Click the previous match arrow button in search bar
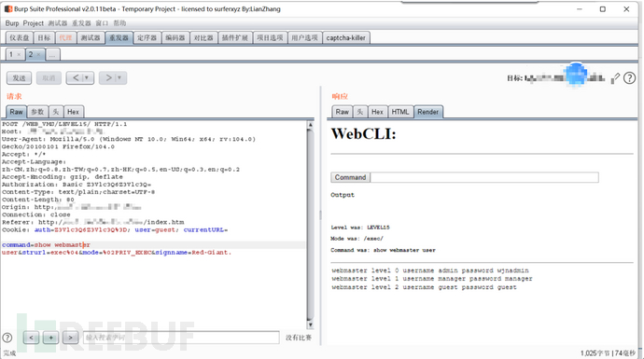This screenshot has height=359, width=644. coord(31,338)
